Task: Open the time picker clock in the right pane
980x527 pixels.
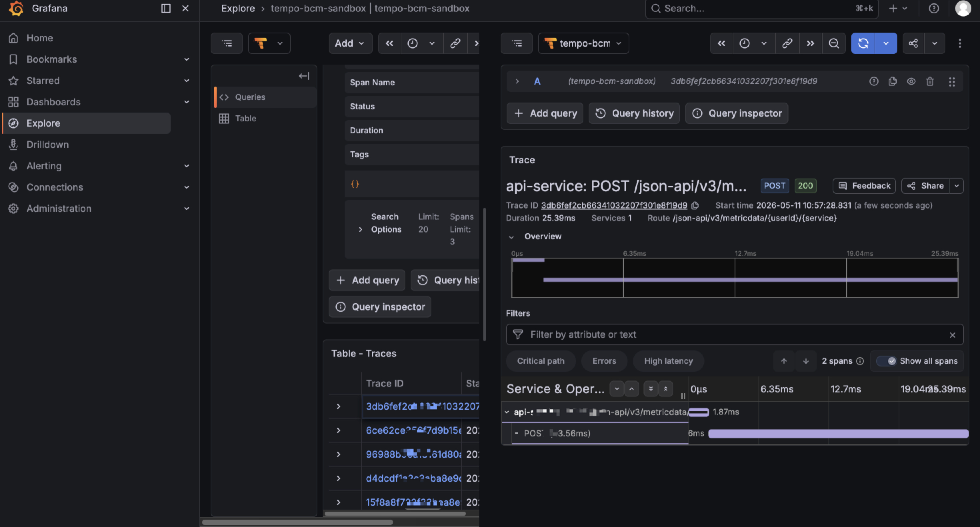Action: tap(745, 43)
